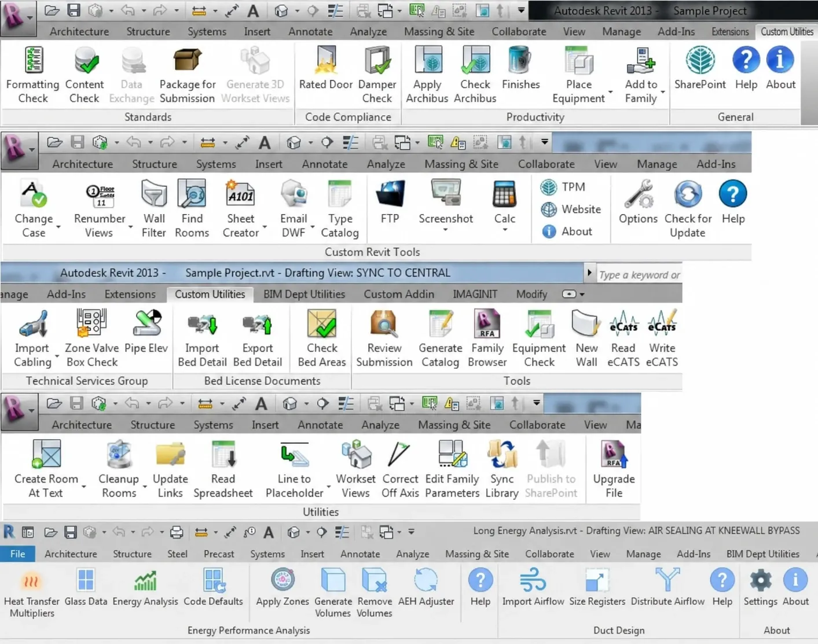Click the Write eCATS tool

tap(662, 338)
